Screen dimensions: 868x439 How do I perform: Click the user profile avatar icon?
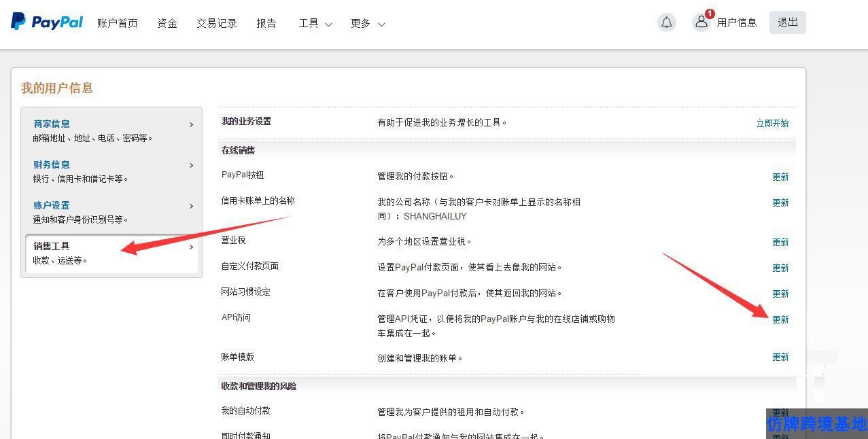(701, 22)
